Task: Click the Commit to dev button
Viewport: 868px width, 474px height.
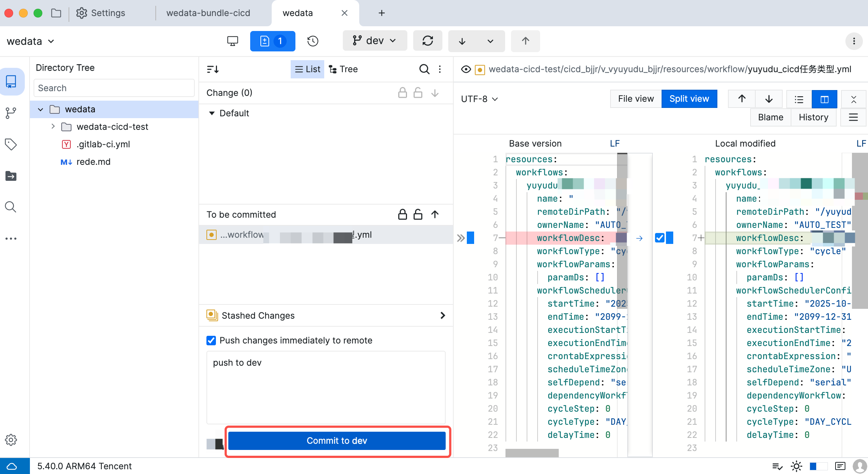Action: tap(337, 440)
